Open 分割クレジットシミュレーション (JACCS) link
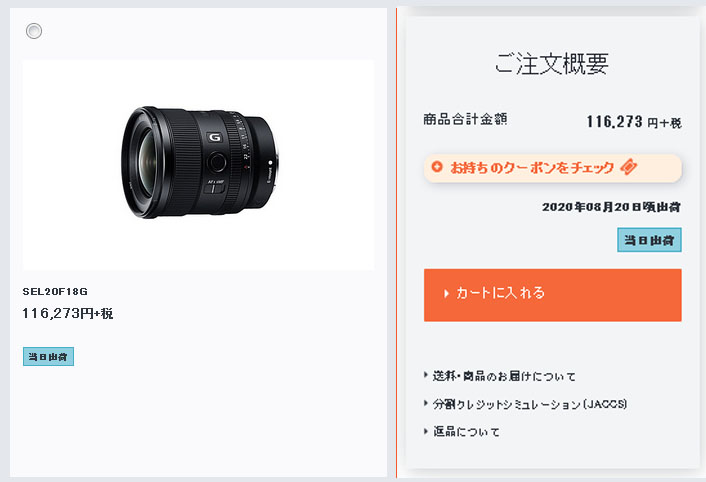Viewport: 706px width, 482px height. click(x=530, y=404)
